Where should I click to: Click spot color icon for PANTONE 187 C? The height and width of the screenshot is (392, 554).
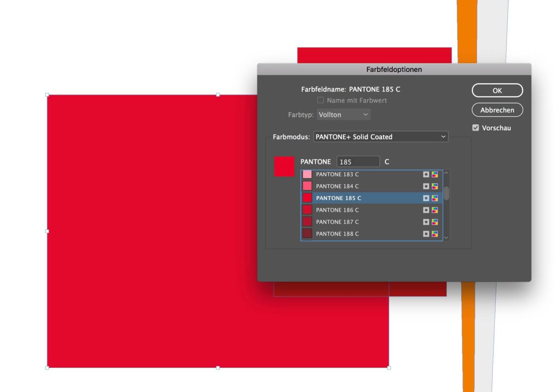pos(426,222)
